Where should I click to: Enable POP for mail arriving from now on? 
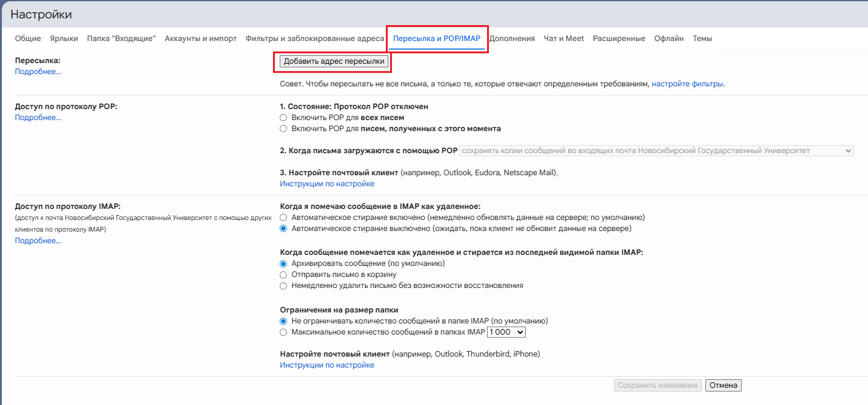pos(283,129)
